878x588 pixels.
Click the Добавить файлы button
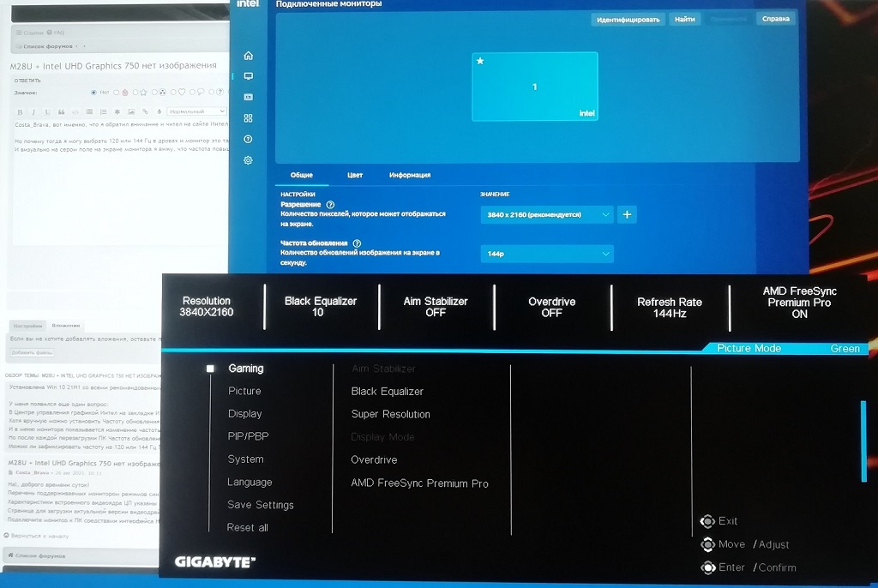[x=32, y=352]
